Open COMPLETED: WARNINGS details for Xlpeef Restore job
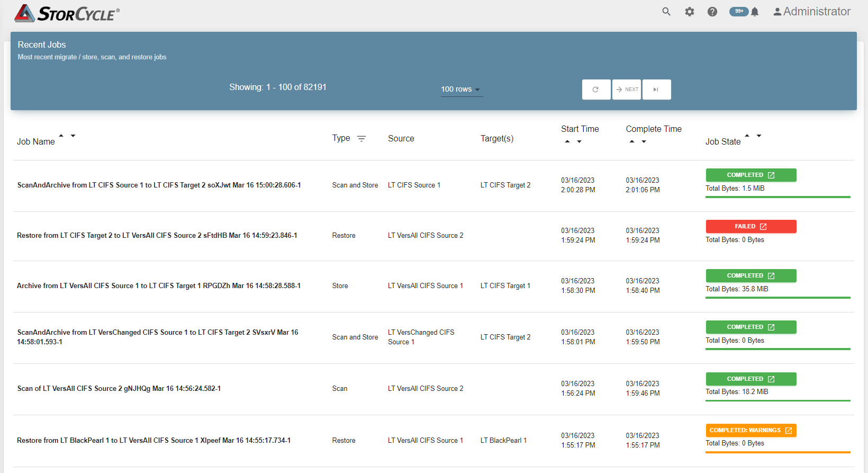This screenshot has width=868, height=473. click(x=751, y=430)
